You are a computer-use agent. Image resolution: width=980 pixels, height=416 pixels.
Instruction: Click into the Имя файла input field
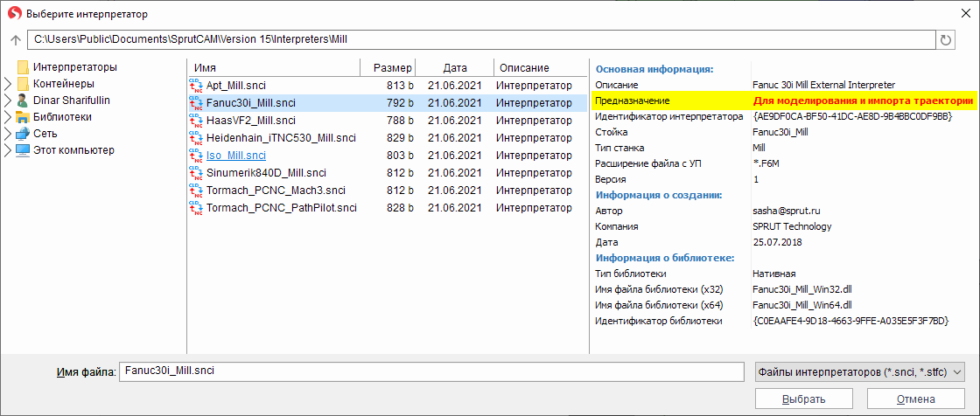[x=431, y=371]
